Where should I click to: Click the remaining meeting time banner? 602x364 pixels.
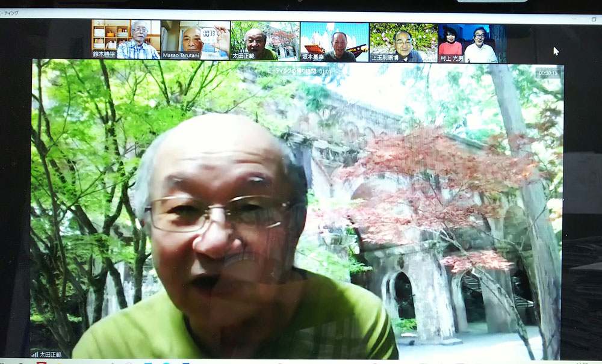pyautogui.click(x=299, y=70)
